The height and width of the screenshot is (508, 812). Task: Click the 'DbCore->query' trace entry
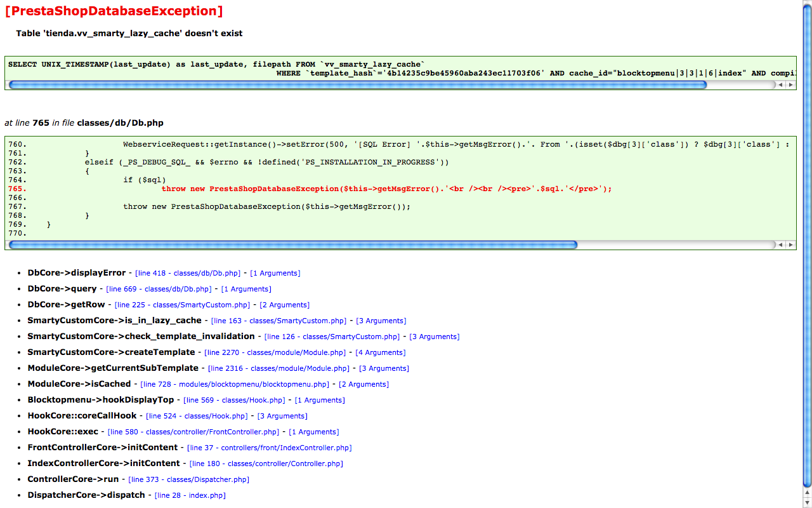pos(62,289)
